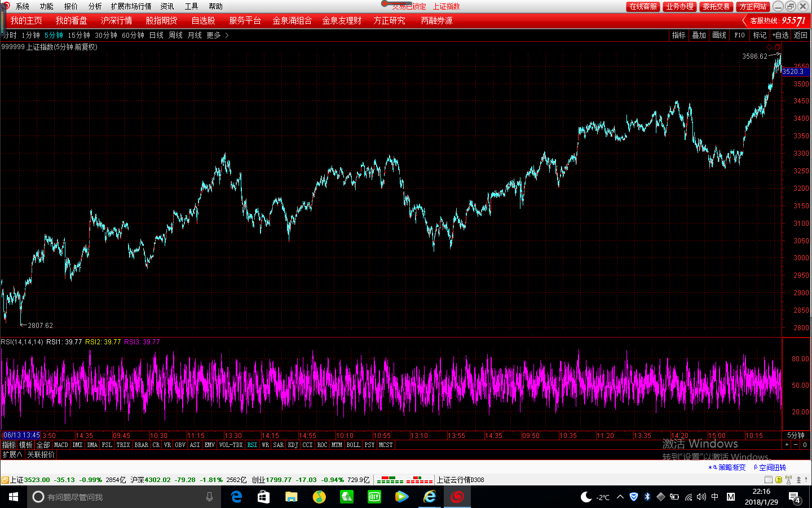Select 15分钟 period
Screen dimensions: 812x508
(79, 35)
